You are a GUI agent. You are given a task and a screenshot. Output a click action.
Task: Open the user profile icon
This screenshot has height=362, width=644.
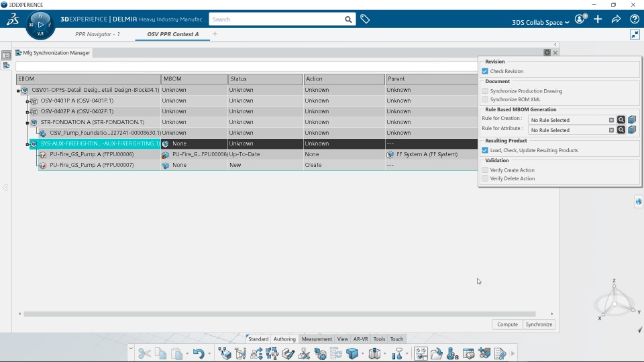[x=580, y=19]
